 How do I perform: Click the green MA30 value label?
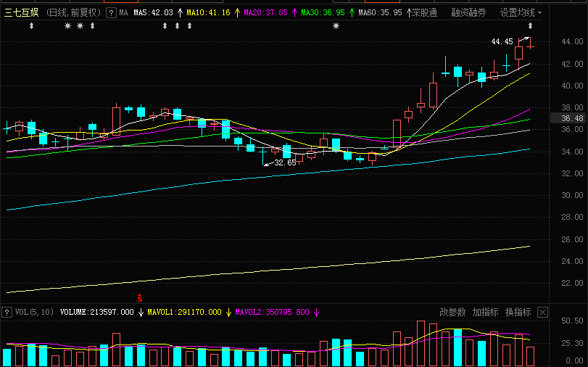(323, 13)
